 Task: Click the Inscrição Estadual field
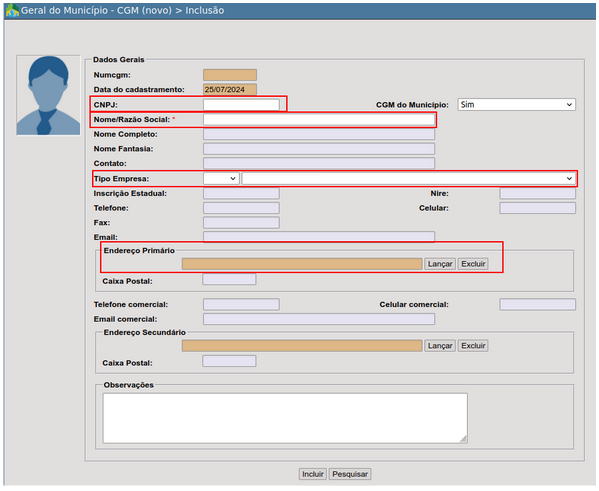coord(241,193)
